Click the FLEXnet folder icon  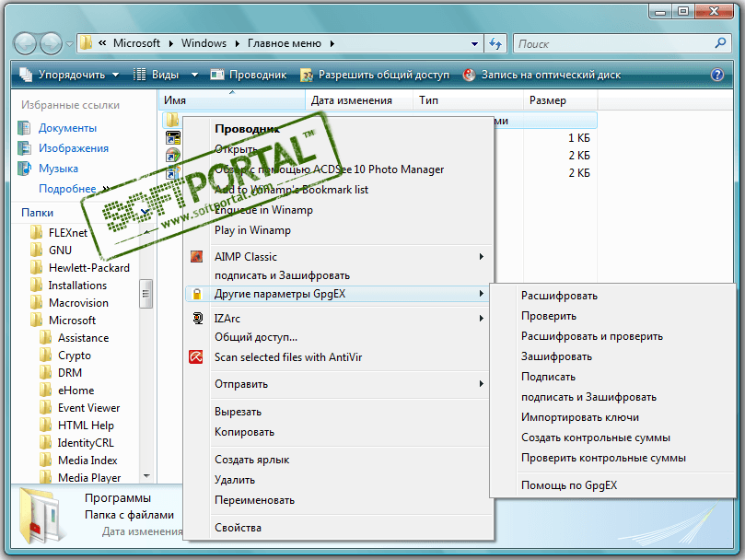click(37, 232)
